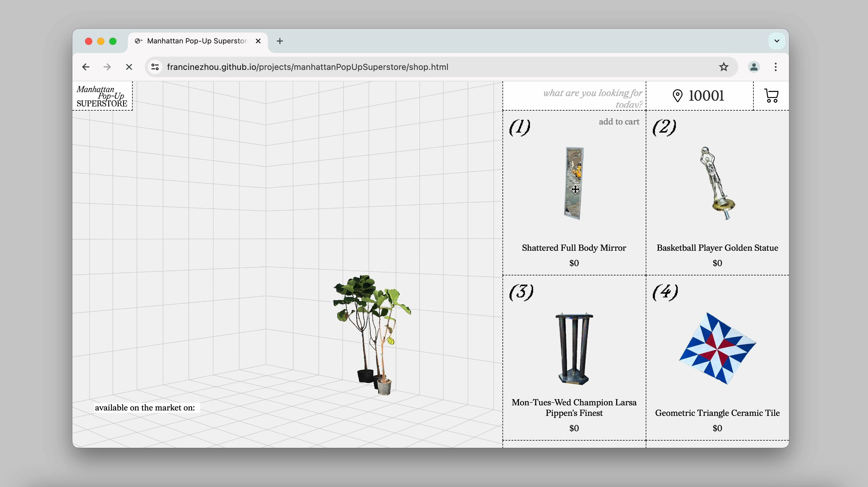
Task: Open the Chrome profile avatar
Action: [x=754, y=67]
